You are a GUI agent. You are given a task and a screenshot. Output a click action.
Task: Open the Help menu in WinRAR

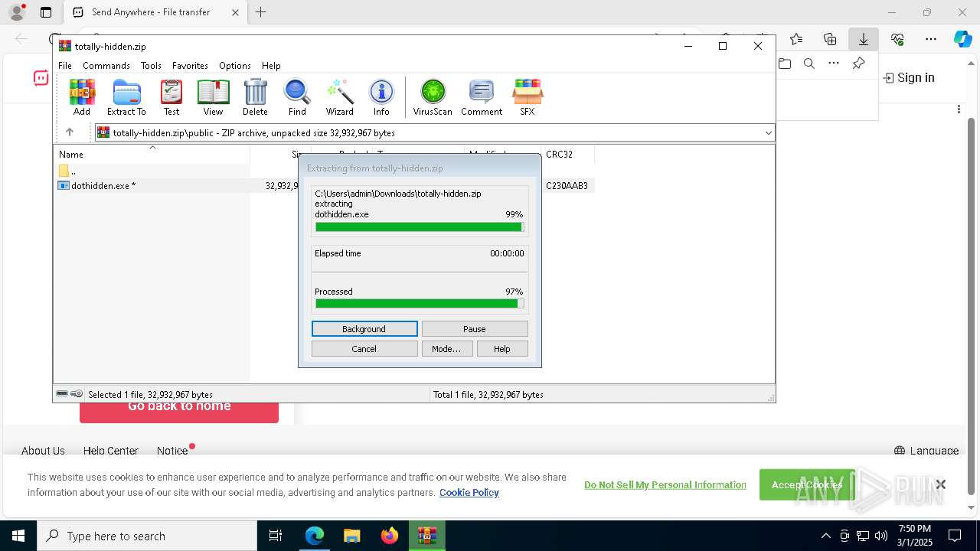point(271,66)
